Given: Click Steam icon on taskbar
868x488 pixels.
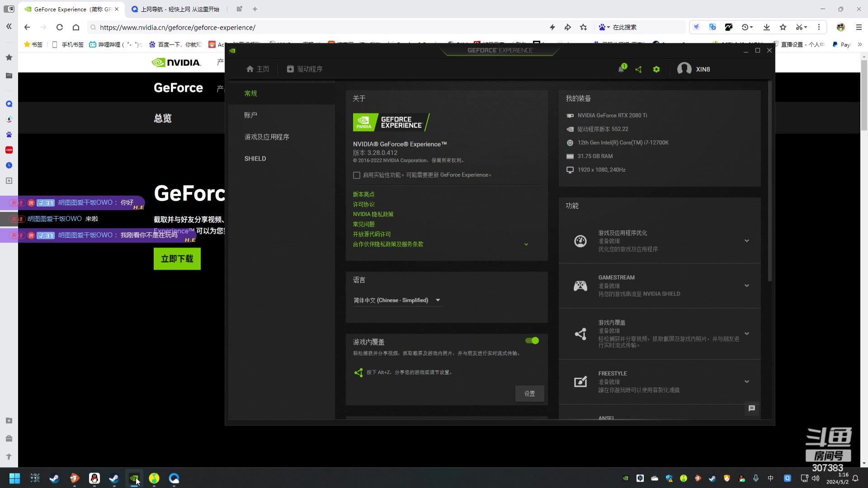Looking at the screenshot, I should [x=54, y=478].
